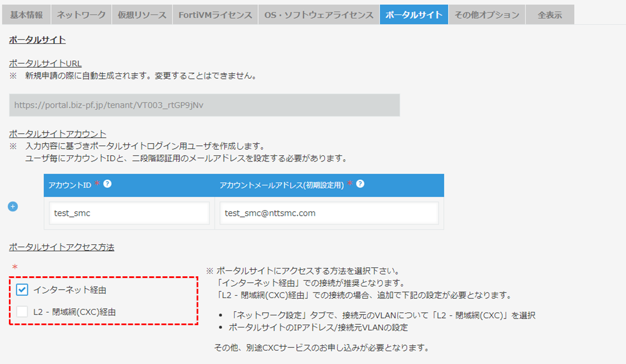Go to the 仮想リソース tab
This screenshot has height=364, width=626.
(x=142, y=15)
